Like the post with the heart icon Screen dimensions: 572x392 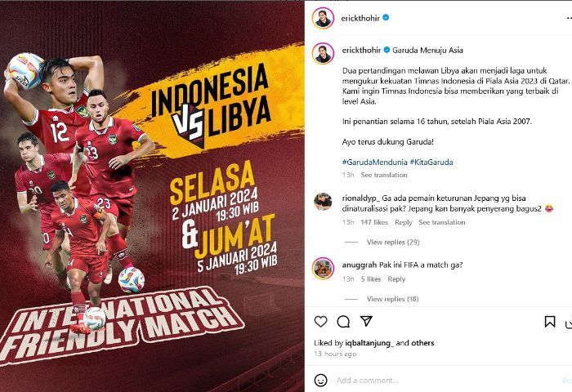pyautogui.click(x=320, y=321)
